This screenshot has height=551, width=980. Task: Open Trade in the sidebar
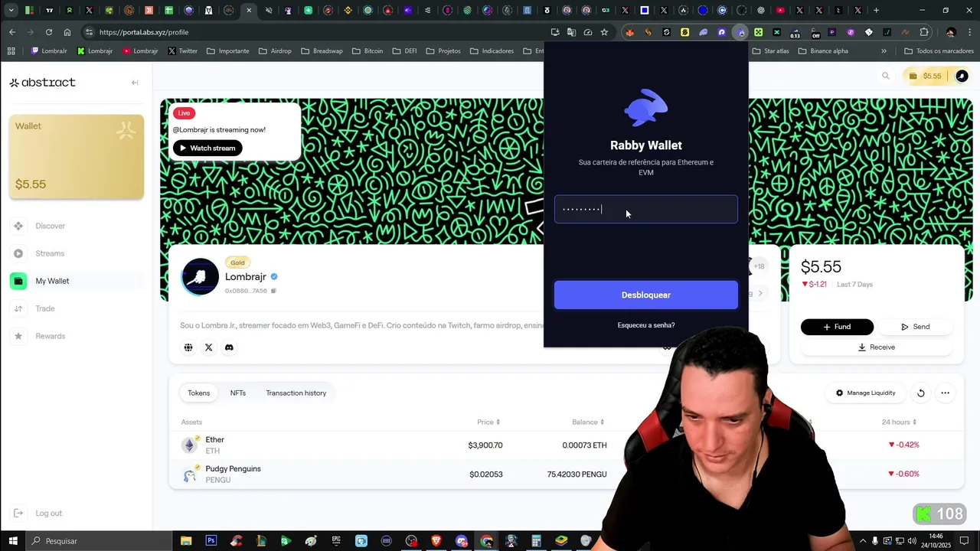coord(44,308)
